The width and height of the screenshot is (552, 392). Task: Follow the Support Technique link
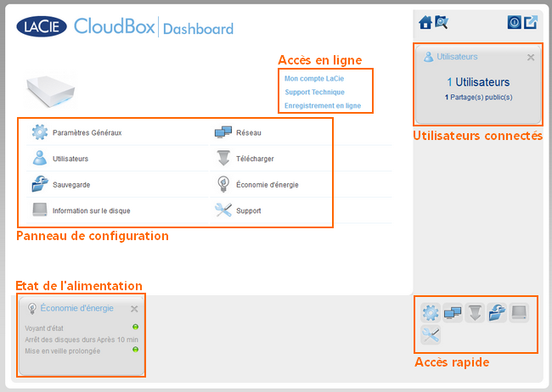tap(314, 92)
